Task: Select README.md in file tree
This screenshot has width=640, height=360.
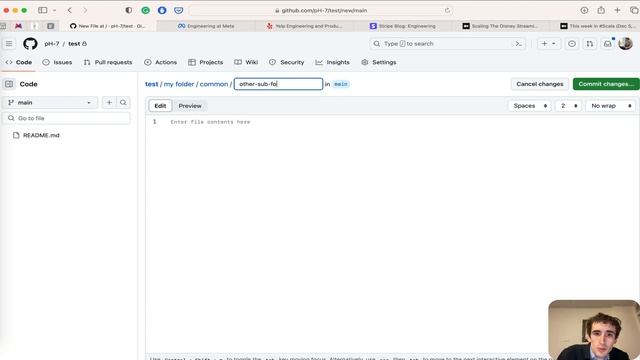Action: [41, 135]
